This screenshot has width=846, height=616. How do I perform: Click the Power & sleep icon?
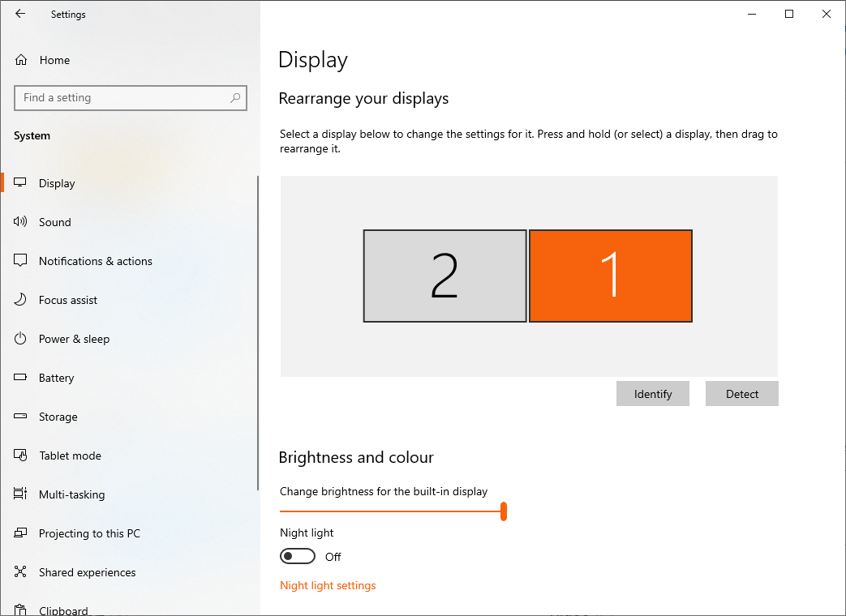click(20, 339)
